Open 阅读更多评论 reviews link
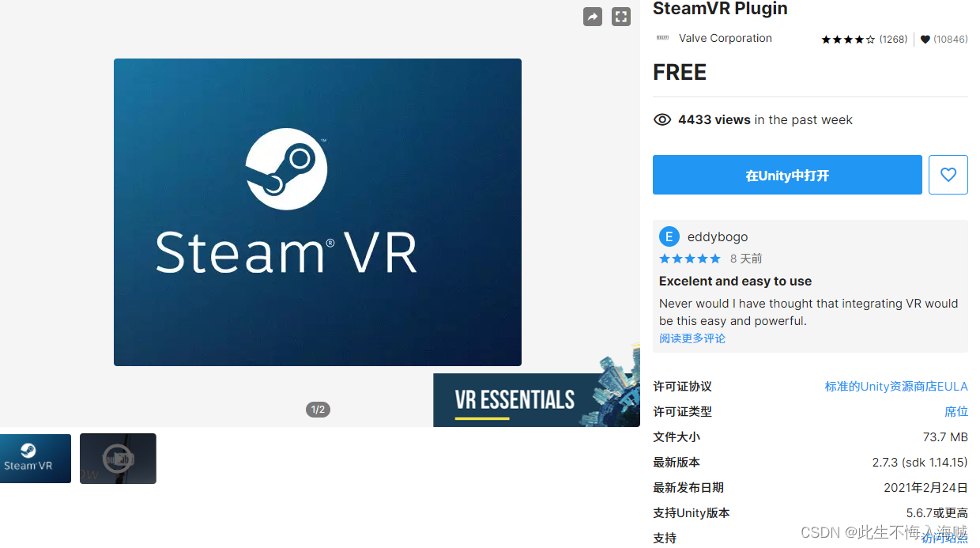Image resolution: width=980 pixels, height=548 pixels. 692,338
